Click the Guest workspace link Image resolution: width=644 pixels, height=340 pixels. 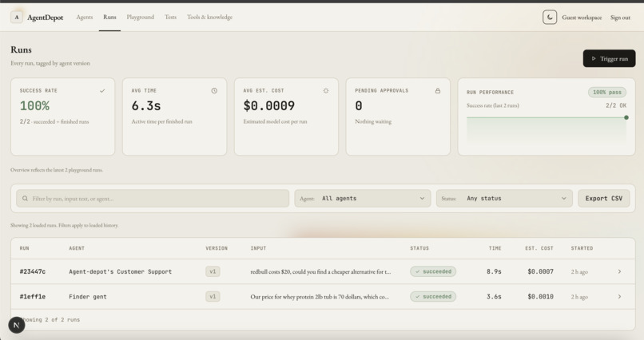[x=582, y=18]
